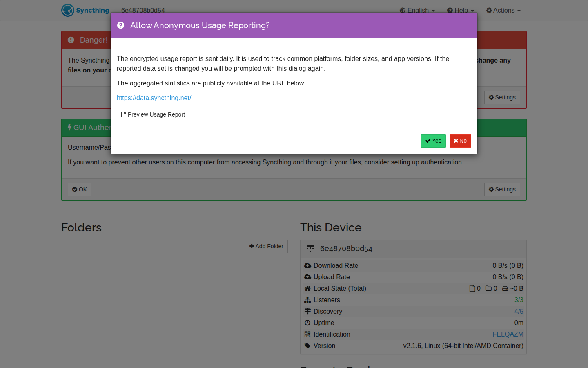Open the Help dropdown menu
The image size is (588, 368).
pyautogui.click(x=460, y=11)
